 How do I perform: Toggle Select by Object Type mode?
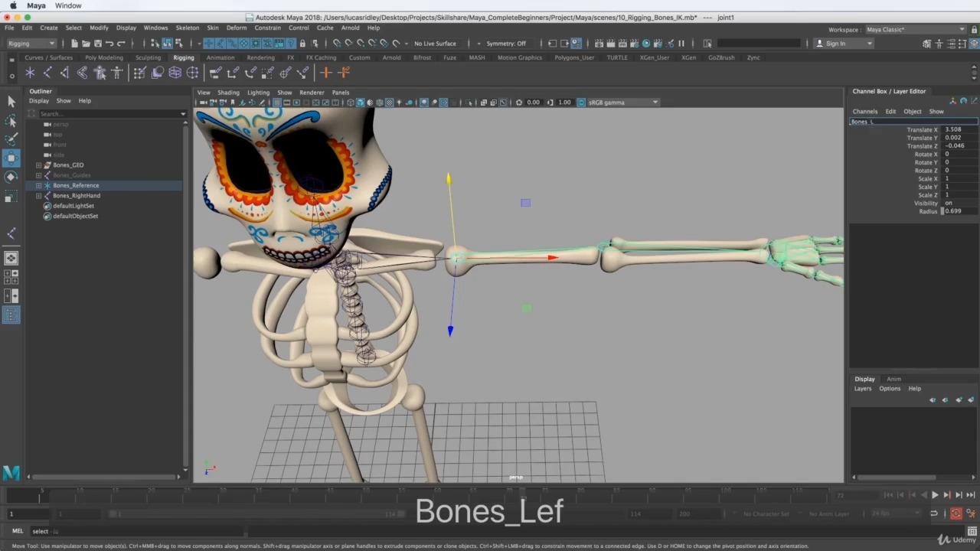click(x=167, y=44)
